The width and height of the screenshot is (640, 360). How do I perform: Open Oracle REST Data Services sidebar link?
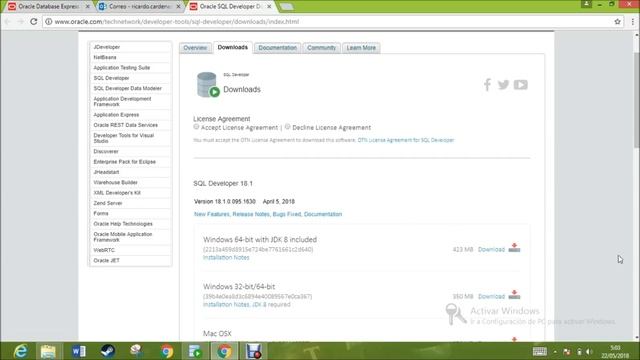[125, 125]
